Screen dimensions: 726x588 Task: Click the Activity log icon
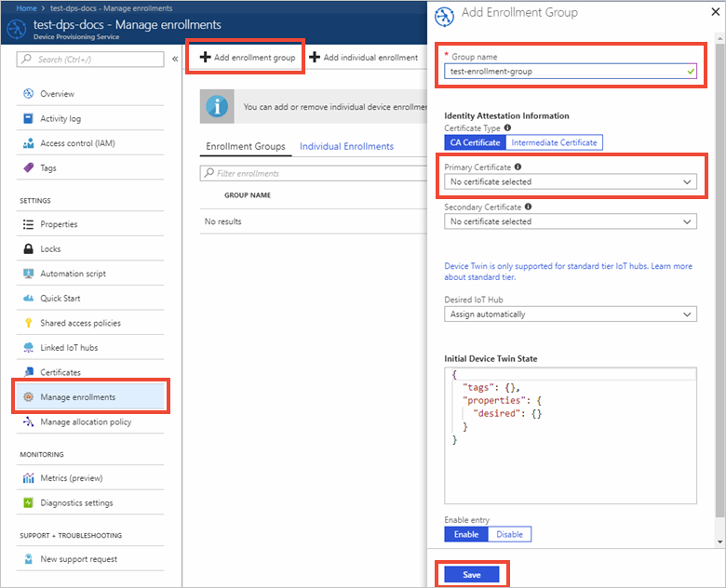(x=28, y=118)
